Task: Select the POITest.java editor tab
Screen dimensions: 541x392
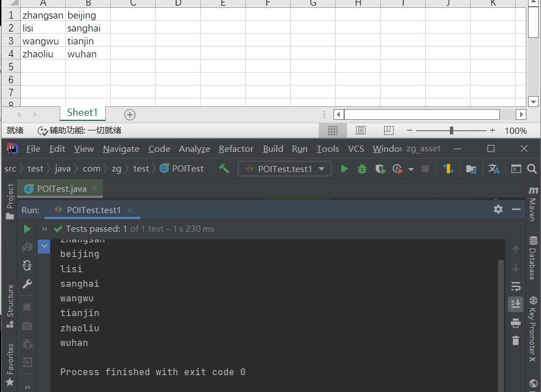Action: 61,189
